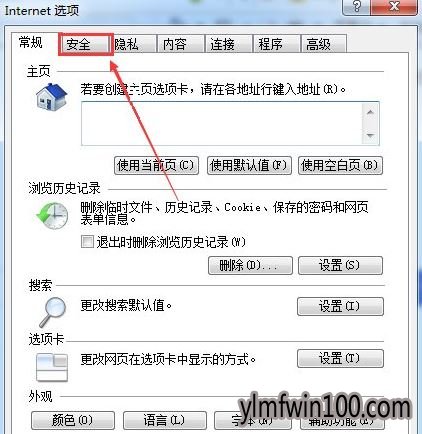Open the 颜色 settings button
Image resolution: width=422 pixels, height=434 pixels.
[73, 420]
